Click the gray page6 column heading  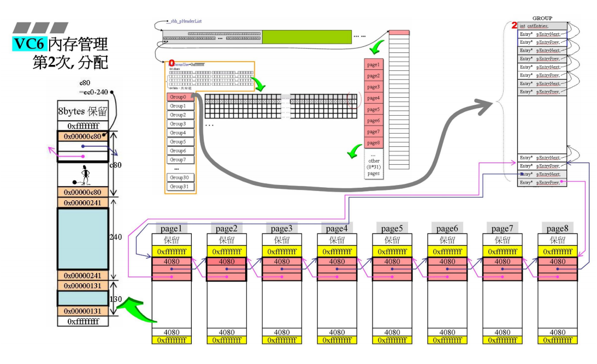point(447,228)
